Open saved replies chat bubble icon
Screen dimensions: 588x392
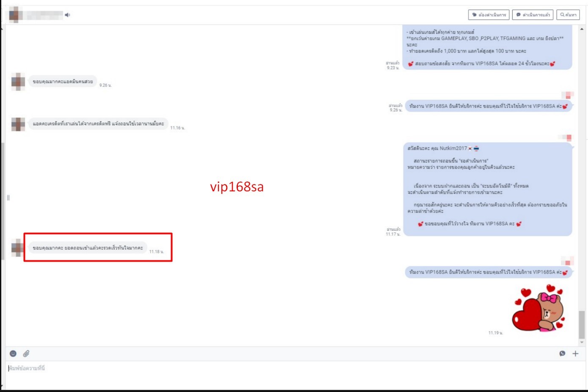(562, 353)
